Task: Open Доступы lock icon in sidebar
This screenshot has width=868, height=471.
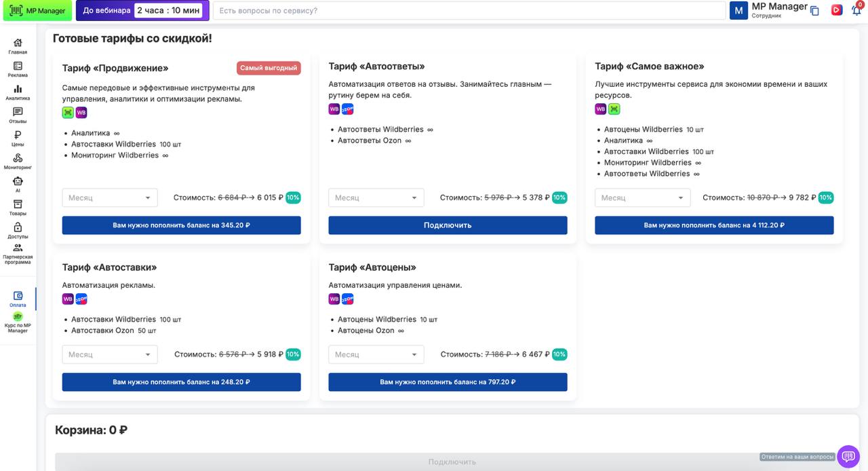Action: (18, 231)
